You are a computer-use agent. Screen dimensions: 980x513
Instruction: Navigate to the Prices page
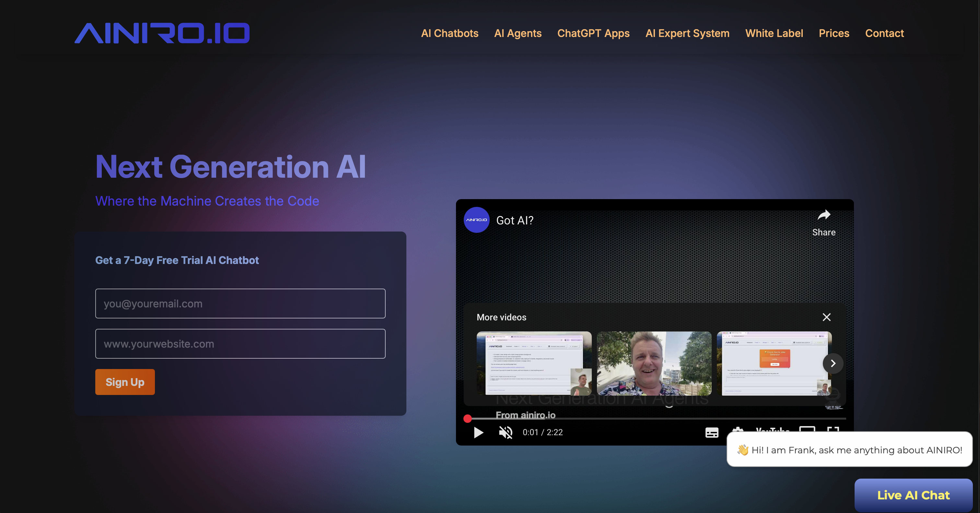(834, 33)
